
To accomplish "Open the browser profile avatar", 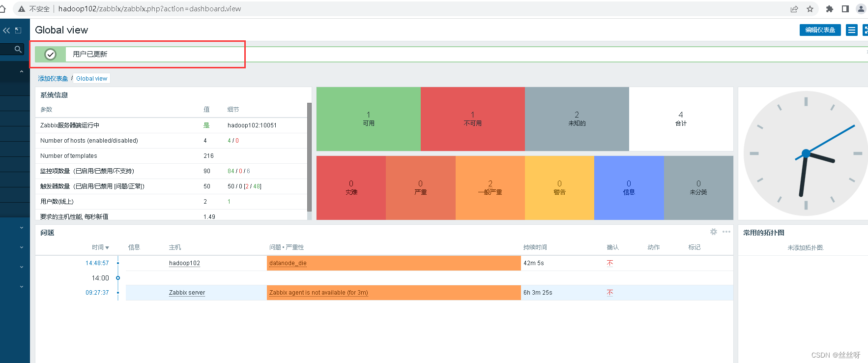I will click(861, 9).
